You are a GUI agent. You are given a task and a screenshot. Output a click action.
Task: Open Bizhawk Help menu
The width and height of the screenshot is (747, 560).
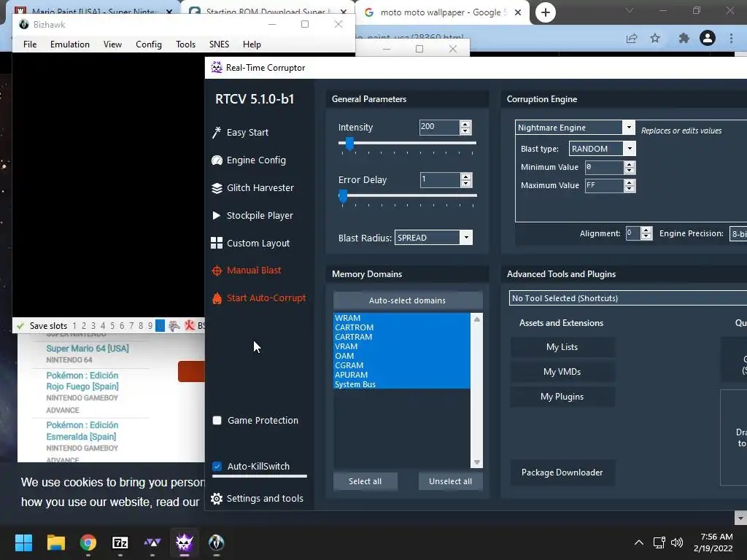click(x=252, y=44)
